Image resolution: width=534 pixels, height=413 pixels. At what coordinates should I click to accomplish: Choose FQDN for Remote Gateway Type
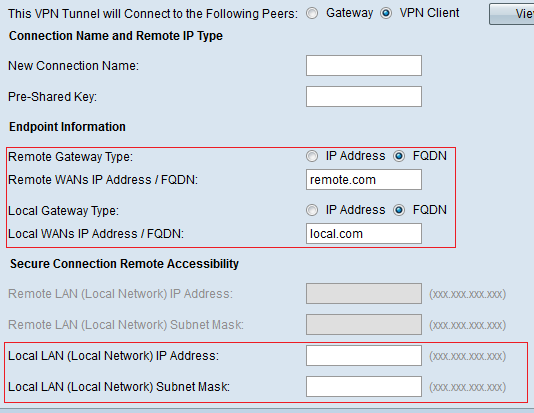click(399, 156)
